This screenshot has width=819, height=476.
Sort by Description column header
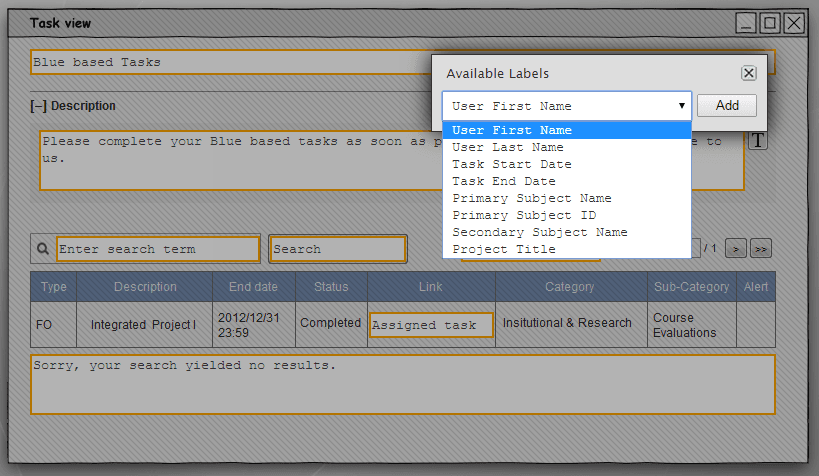coord(145,287)
